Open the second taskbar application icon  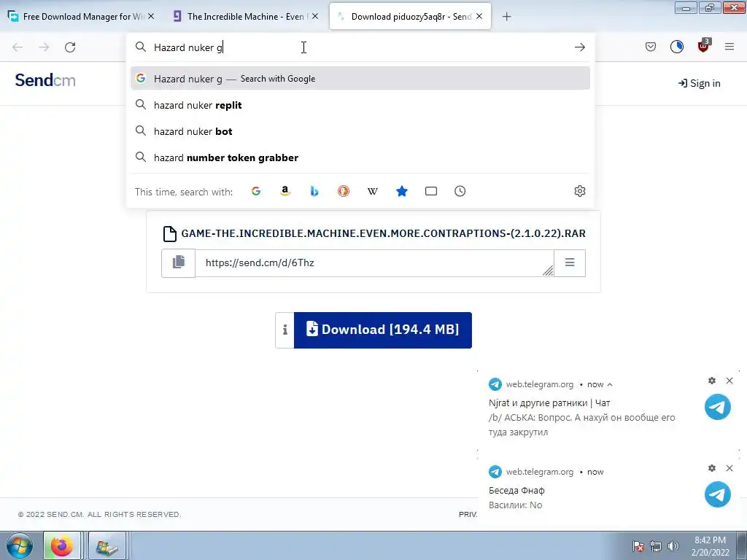coord(107,545)
